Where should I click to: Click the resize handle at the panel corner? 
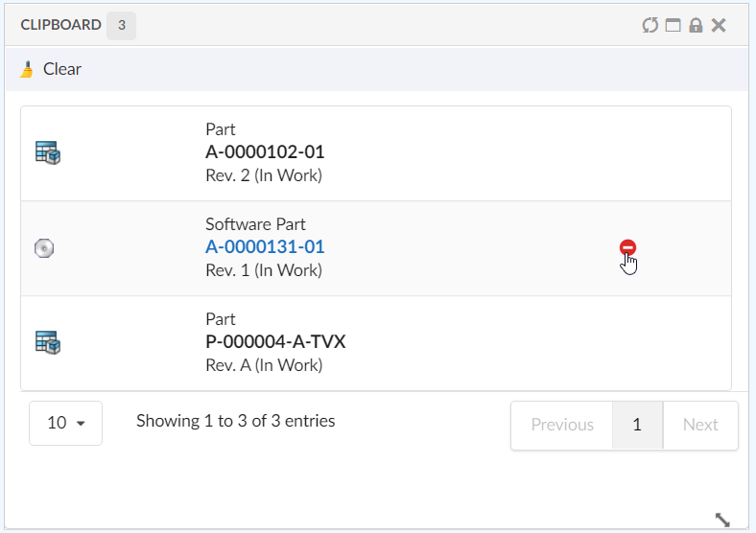pos(722,520)
